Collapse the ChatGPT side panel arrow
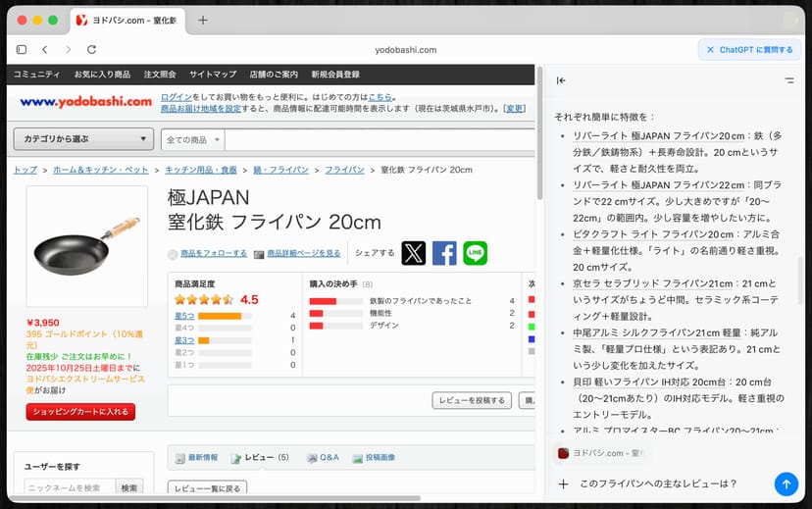This screenshot has height=509, width=812. click(x=561, y=80)
